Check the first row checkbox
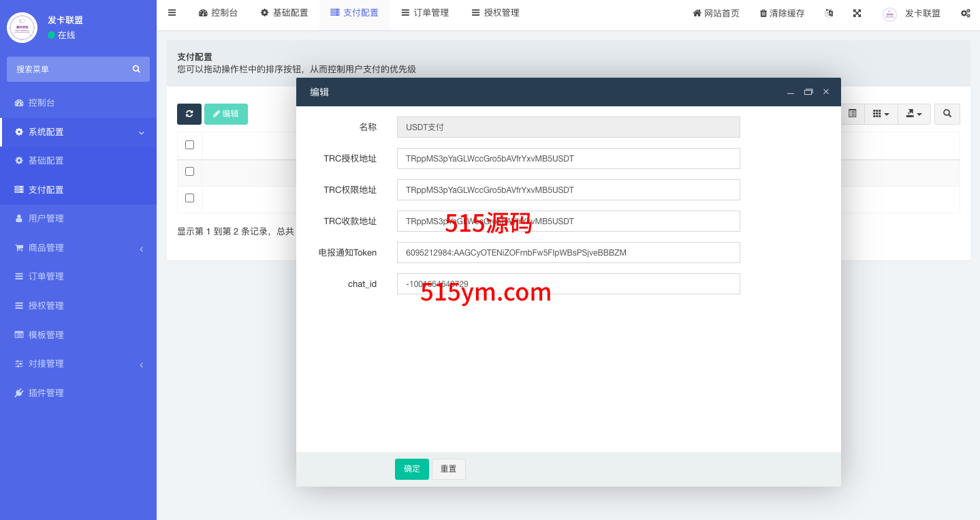The width and height of the screenshot is (980, 520). point(189,171)
